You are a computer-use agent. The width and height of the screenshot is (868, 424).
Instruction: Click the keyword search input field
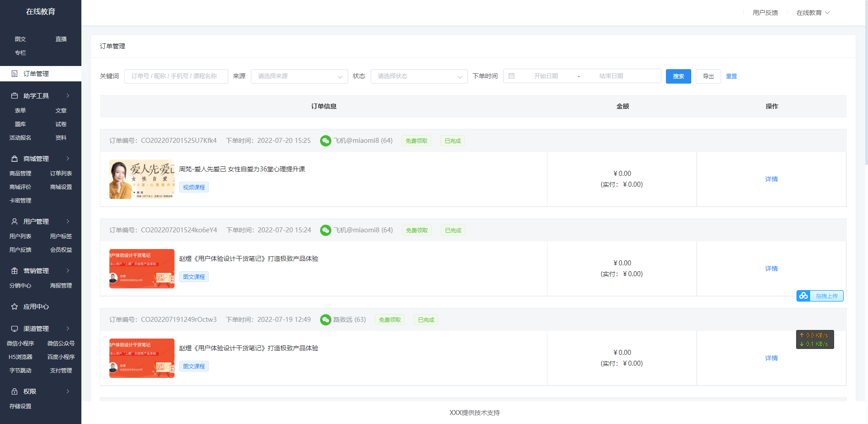coord(176,76)
